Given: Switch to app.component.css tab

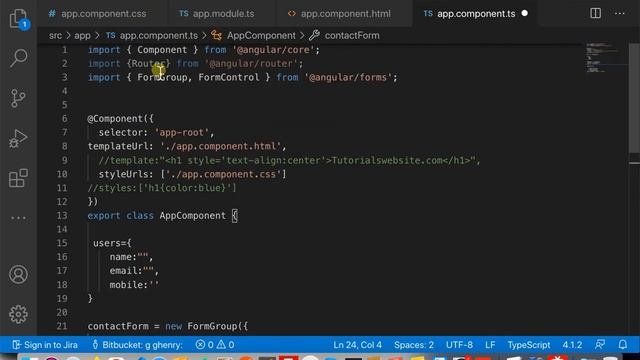Looking at the screenshot, I should coord(97,13).
